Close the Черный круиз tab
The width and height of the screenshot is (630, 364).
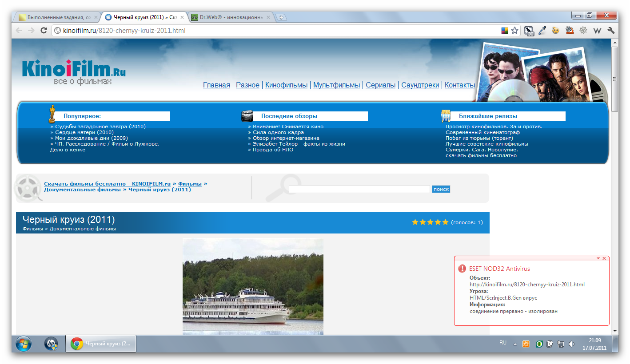click(182, 17)
